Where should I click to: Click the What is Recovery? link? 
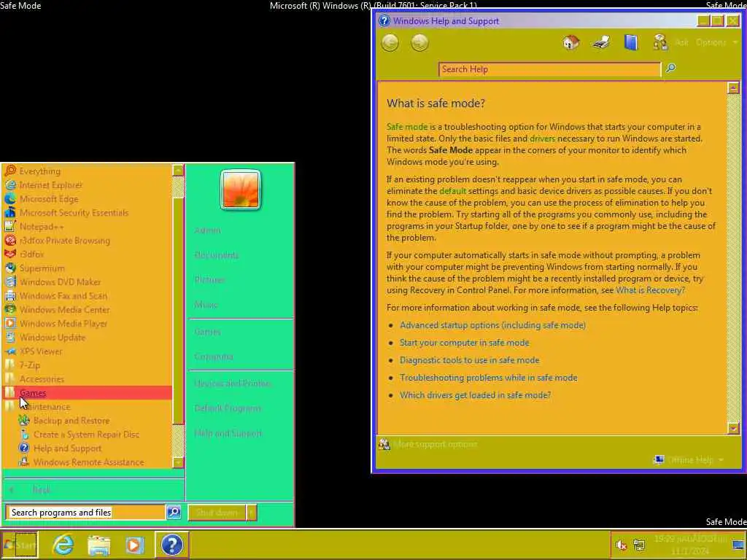pyautogui.click(x=650, y=290)
